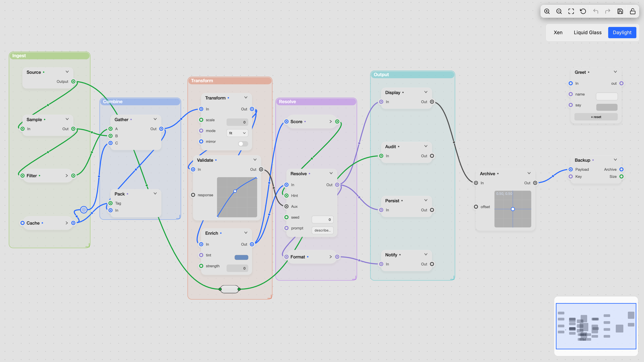Select the Ingest group header
Screen dimensions: 644x362
(x=50, y=56)
